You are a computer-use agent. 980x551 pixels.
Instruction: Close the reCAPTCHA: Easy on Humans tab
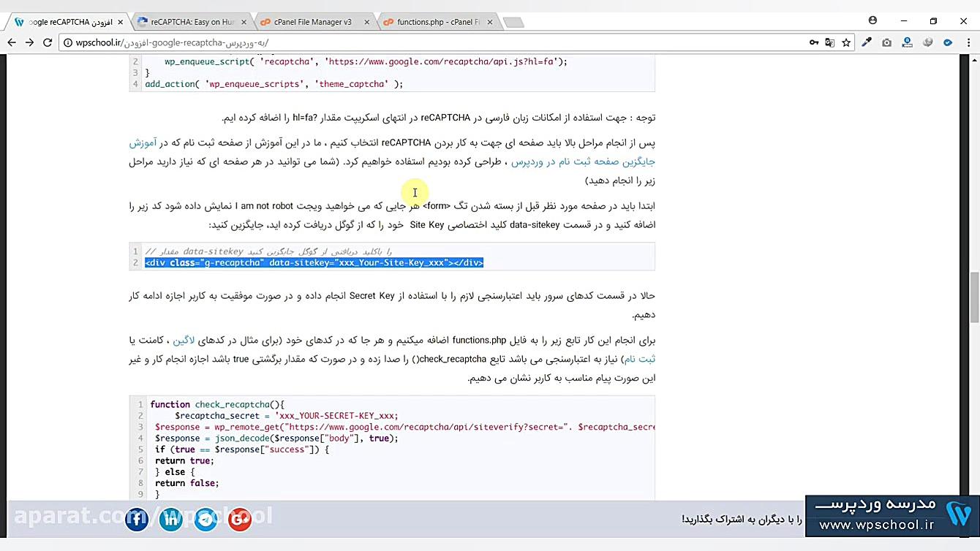coord(244,22)
